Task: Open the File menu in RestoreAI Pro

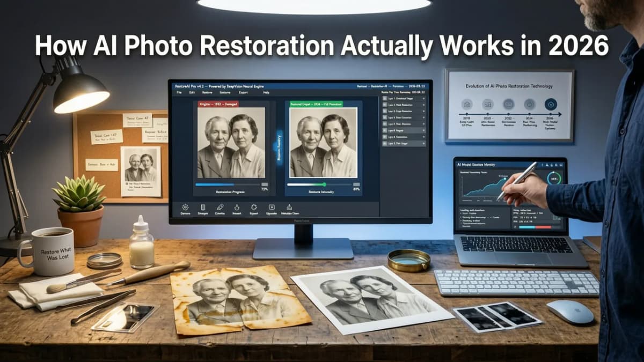Action: (179, 92)
